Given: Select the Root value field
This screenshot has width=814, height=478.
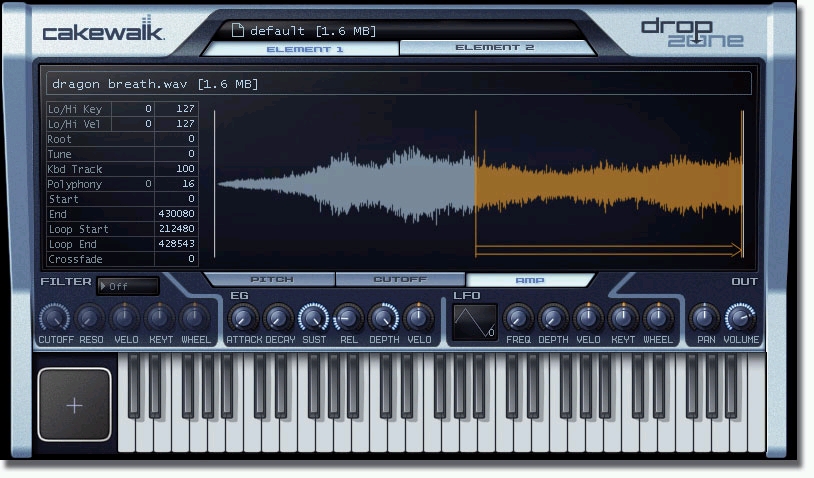Looking at the screenshot, I should 176,139.
